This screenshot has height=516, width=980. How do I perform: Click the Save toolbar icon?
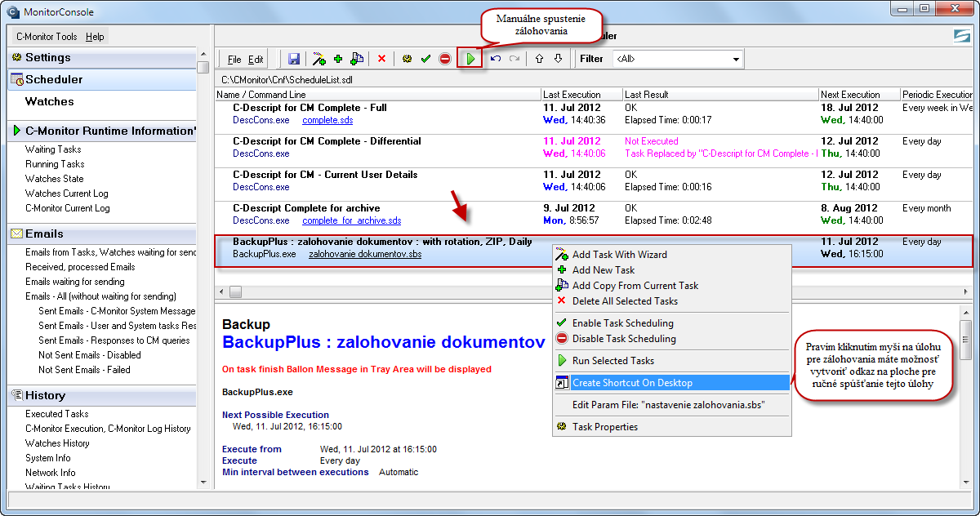[294, 59]
